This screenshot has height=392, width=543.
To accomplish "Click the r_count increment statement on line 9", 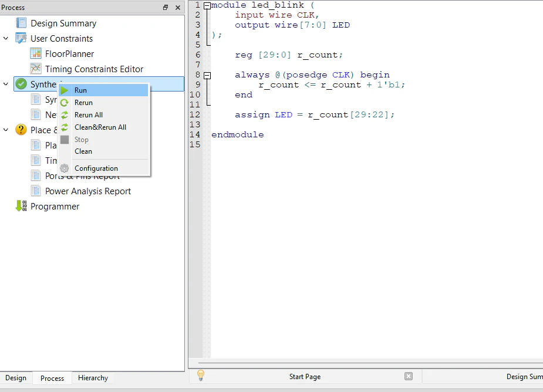I will pyautogui.click(x=332, y=85).
